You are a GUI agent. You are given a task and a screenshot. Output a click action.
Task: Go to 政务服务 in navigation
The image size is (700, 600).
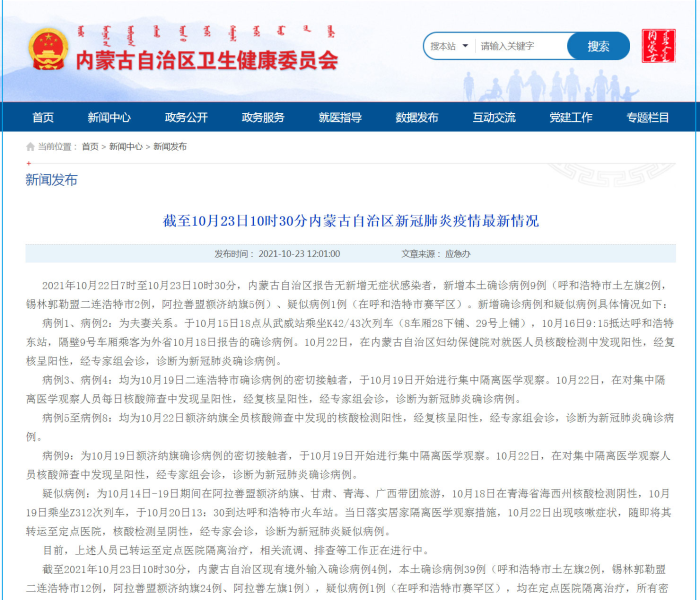[x=263, y=117]
